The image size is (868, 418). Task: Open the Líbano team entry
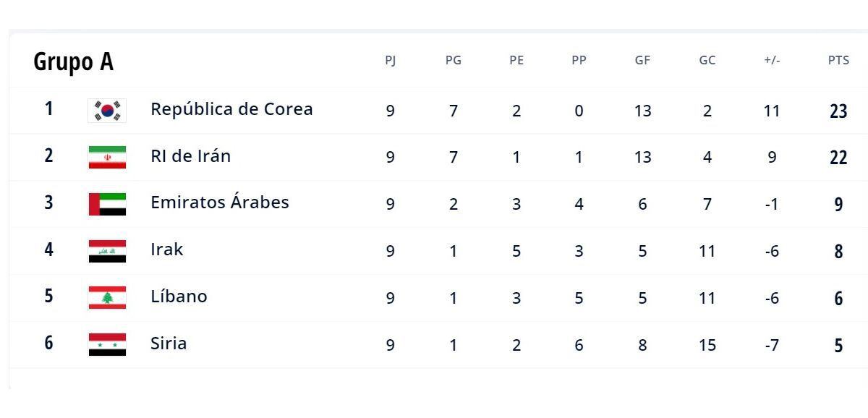(179, 297)
